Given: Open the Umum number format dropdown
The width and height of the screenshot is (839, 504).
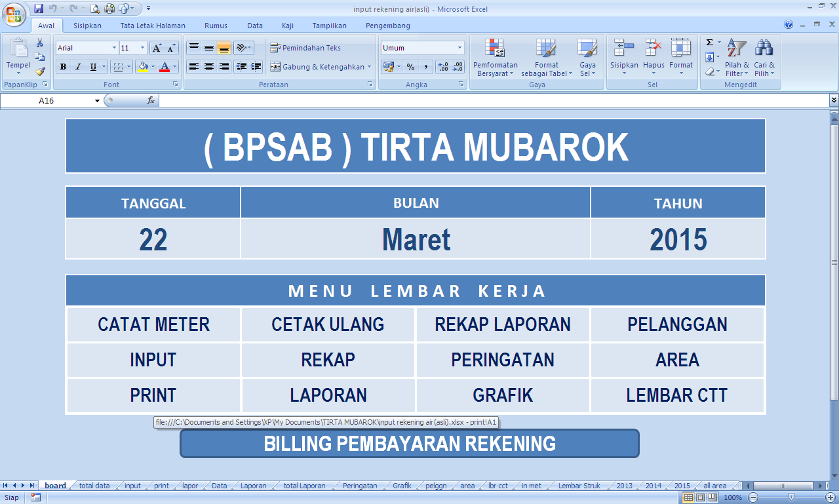Looking at the screenshot, I should coord(461,48).
